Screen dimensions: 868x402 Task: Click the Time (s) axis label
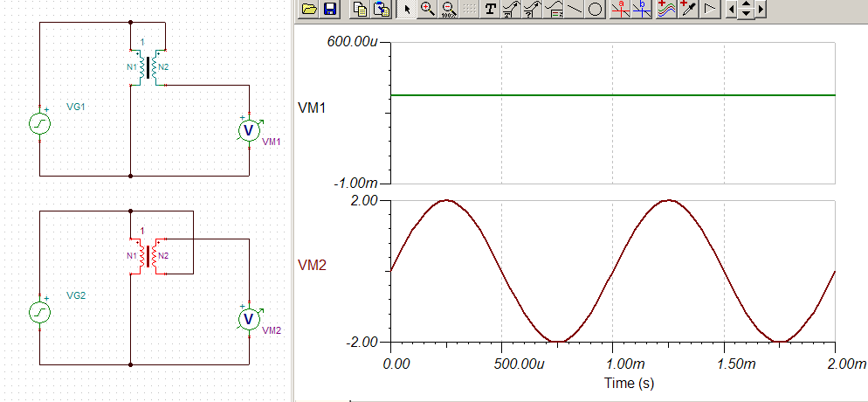[x=630, y=383]
